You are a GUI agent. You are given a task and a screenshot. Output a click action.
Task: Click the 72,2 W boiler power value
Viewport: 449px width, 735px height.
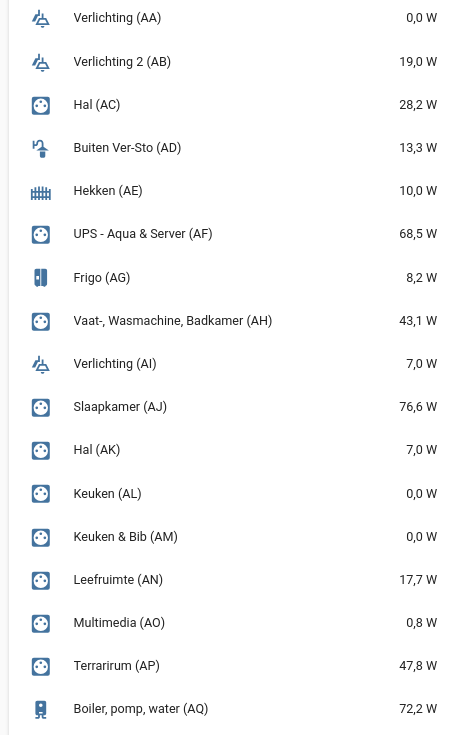pyautogui.click(x=418, y=709)
